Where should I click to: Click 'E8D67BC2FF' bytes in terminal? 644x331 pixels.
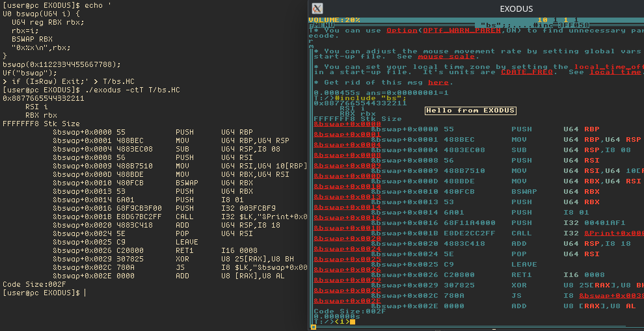coord(139,217)
